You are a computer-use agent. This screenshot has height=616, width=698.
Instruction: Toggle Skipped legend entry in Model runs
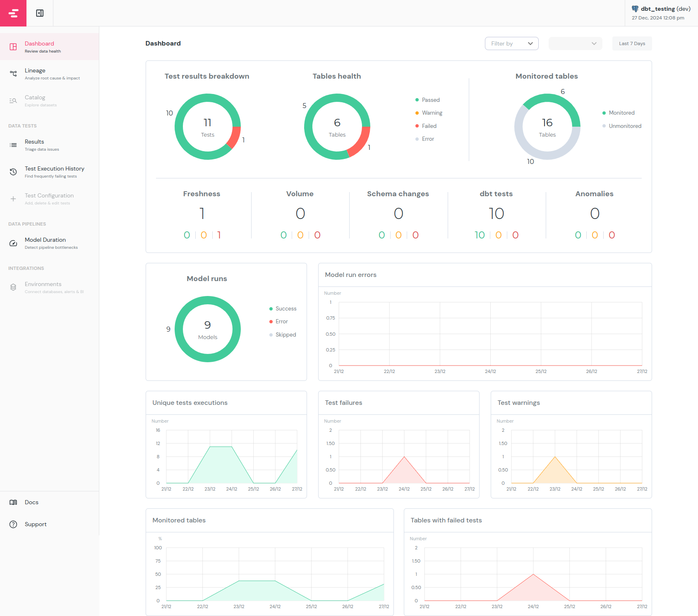283,334
